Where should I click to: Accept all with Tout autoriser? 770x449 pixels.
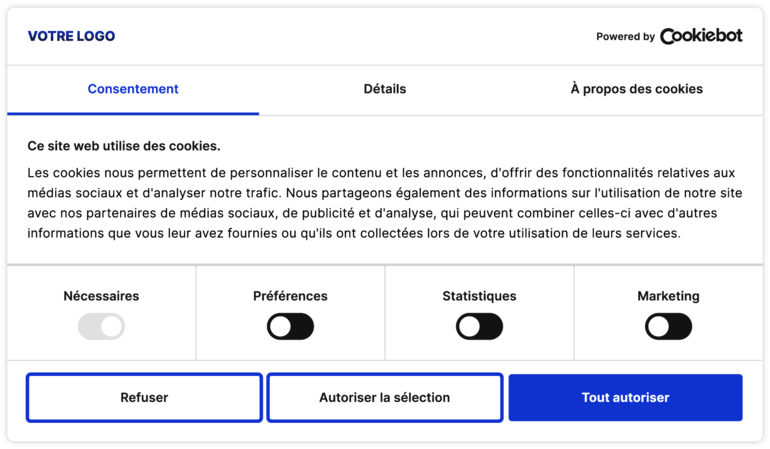(625, 397)
